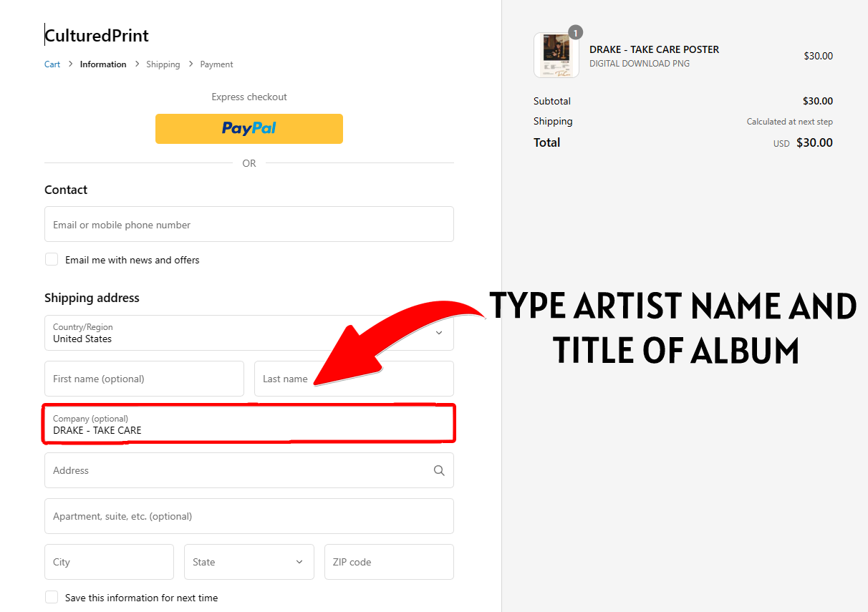Click the Company field with DRAKE - TAKE CARE
Screen dimensions: 868x612
(x=249, y=424)
